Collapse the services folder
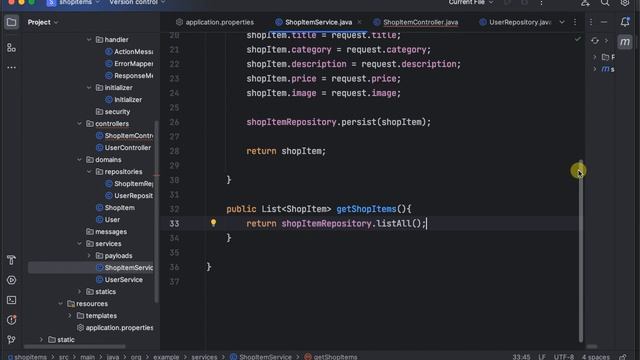The image size is (640, 360). coord(80,244)
